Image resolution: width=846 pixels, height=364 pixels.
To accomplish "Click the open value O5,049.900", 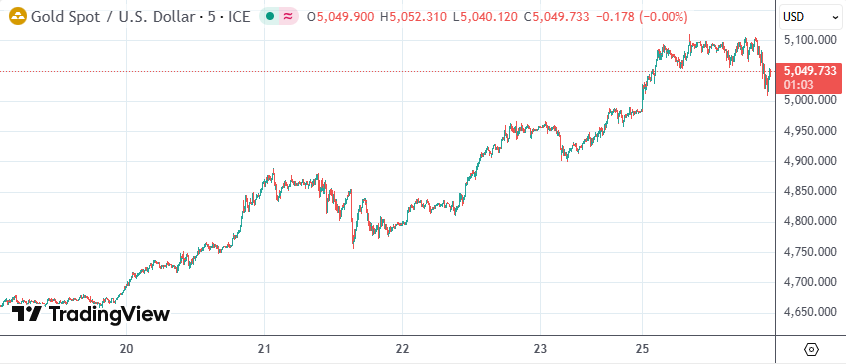I will [x=340, y=17].
